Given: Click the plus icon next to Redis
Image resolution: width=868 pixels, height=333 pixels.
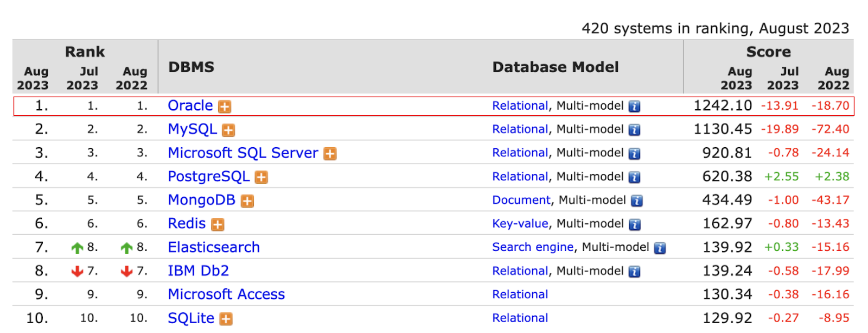Looking at the screenshot, I should point(218,224).
